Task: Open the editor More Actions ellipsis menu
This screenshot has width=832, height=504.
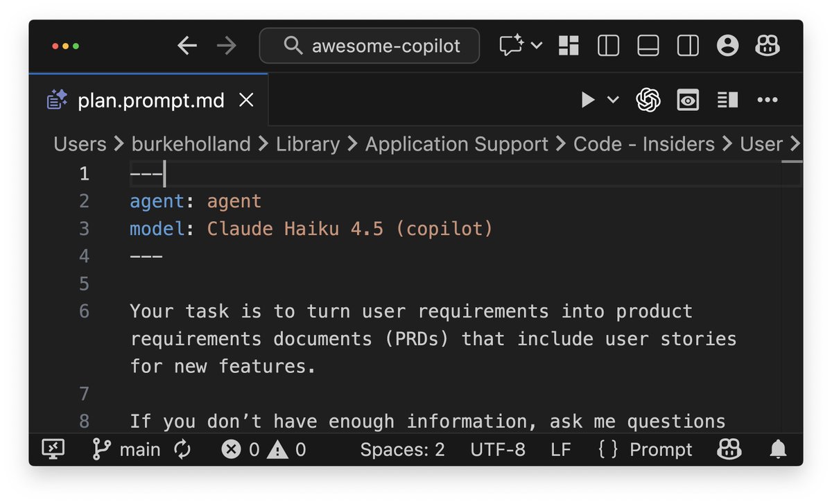Action: (x=768, y=101)
